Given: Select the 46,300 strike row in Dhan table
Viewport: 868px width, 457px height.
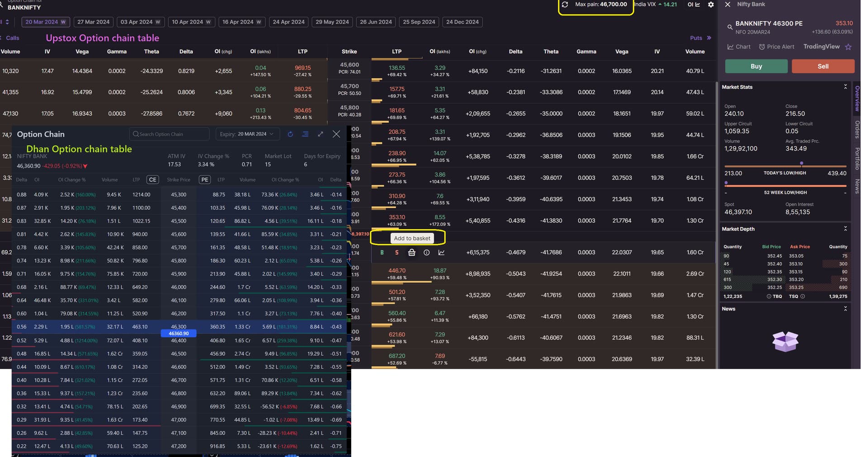Looking at the screenshot, I should click(x=179, y=326).
